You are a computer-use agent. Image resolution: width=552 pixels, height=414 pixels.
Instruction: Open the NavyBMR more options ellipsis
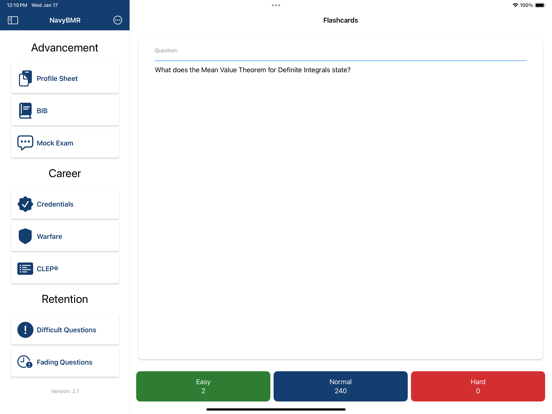tap(118, 20)
